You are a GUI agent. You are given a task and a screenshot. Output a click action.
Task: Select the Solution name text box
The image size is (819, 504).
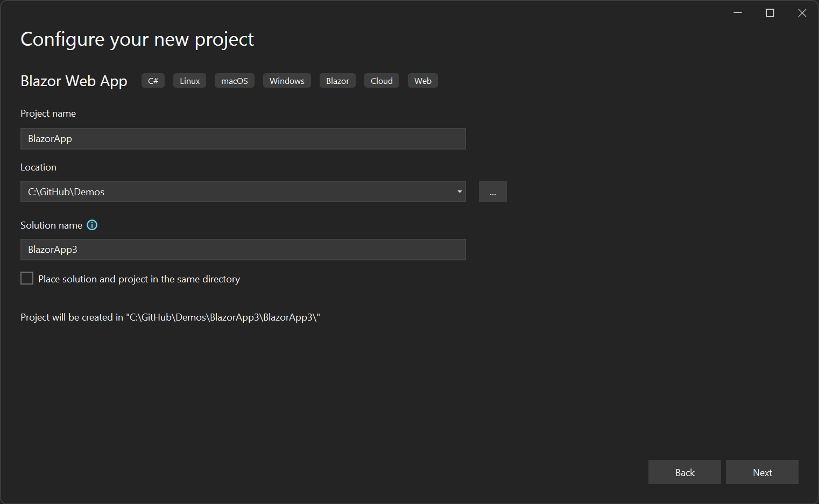click(243, 249)
